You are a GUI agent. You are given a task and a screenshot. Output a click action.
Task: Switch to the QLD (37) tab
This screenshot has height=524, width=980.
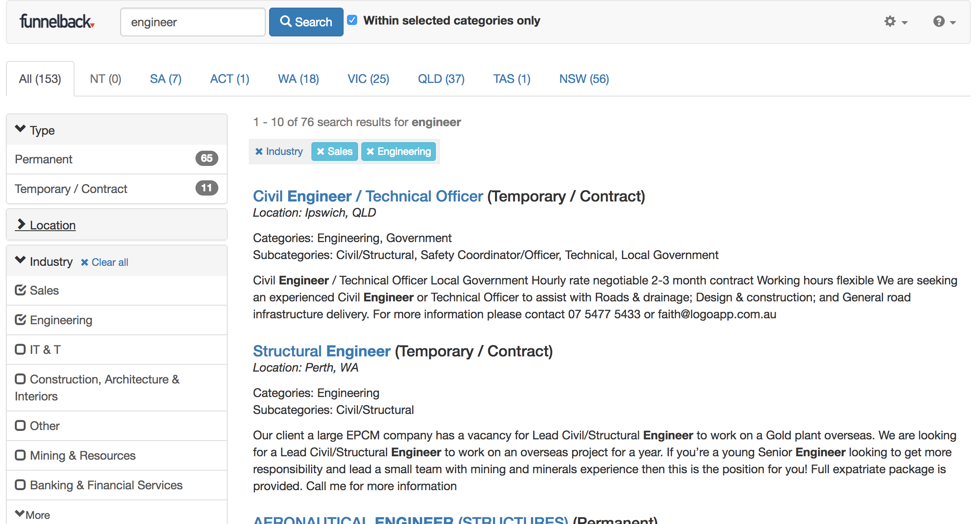441,79
